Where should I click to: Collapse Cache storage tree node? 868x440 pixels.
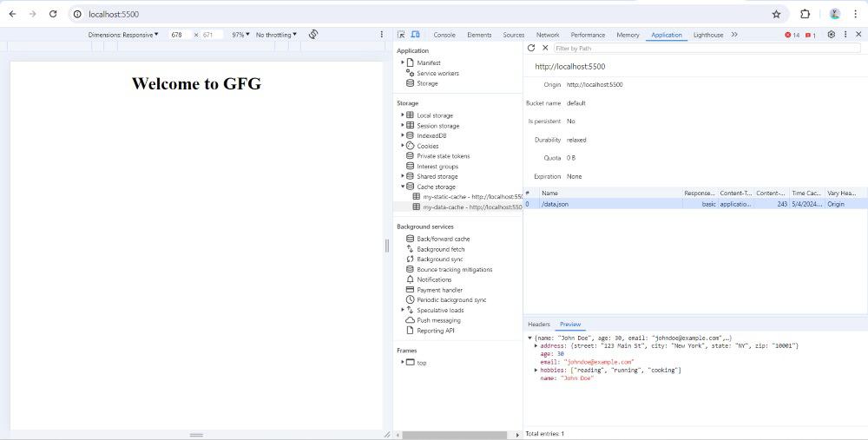(x=403, y=187)
